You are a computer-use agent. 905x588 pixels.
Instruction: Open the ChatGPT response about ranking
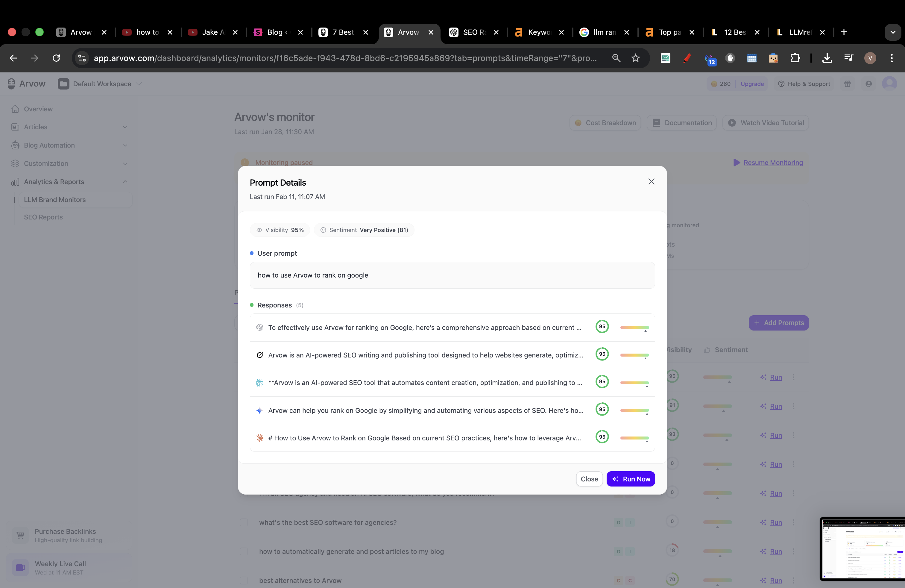pos(424,328)
